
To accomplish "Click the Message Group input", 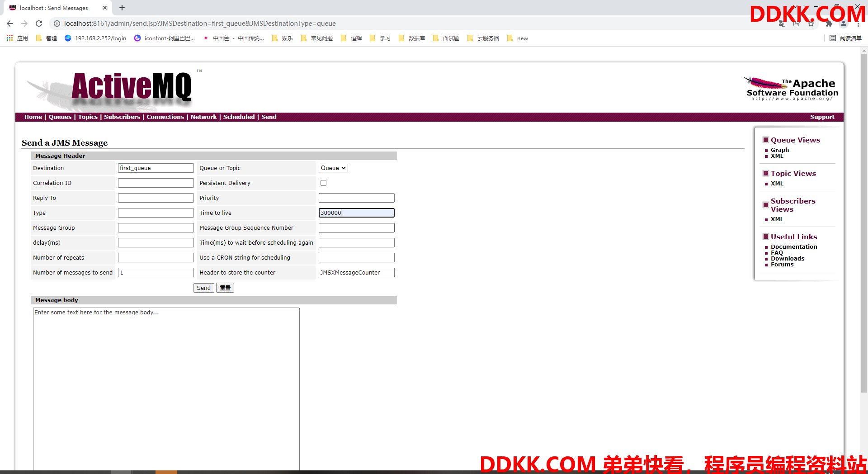I will click(x=156, y=228).
